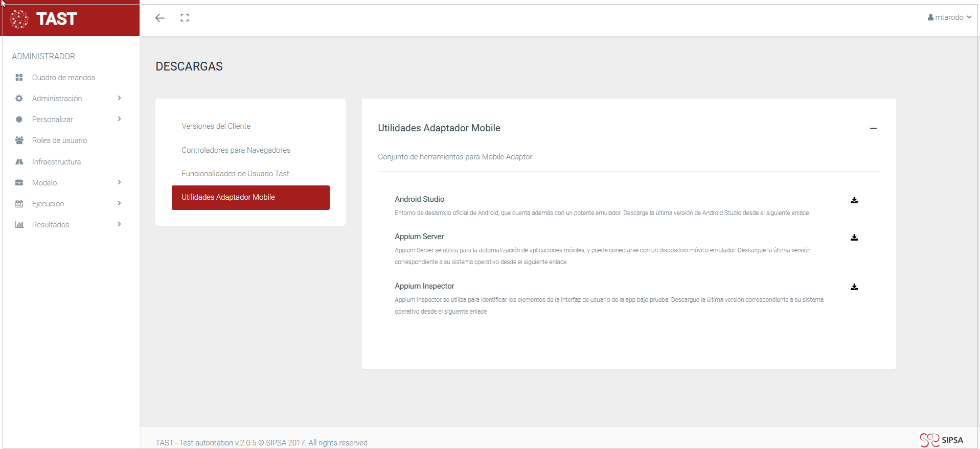
Task: Expand the Personalizar submenu
Action: pos(119,119)
